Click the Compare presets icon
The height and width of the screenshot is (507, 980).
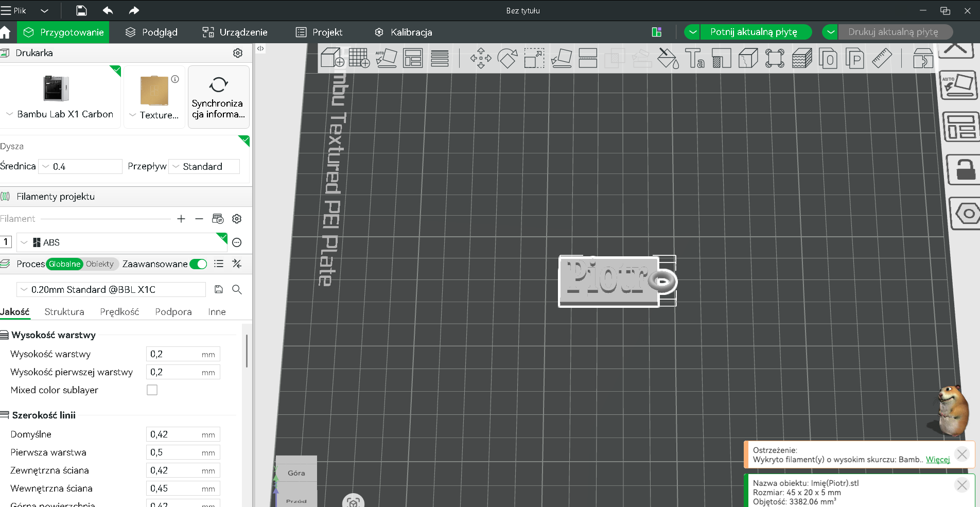[x=237, y=264]
